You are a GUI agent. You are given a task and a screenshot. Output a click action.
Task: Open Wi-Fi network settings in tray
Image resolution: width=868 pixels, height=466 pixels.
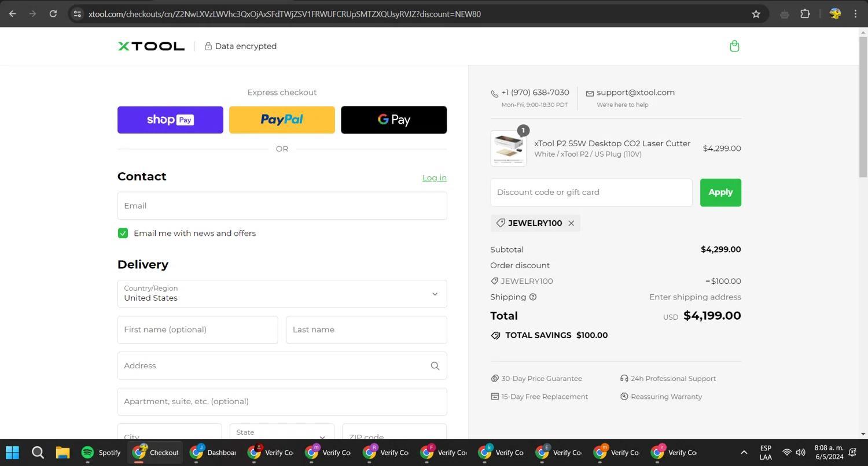point(786,452)
